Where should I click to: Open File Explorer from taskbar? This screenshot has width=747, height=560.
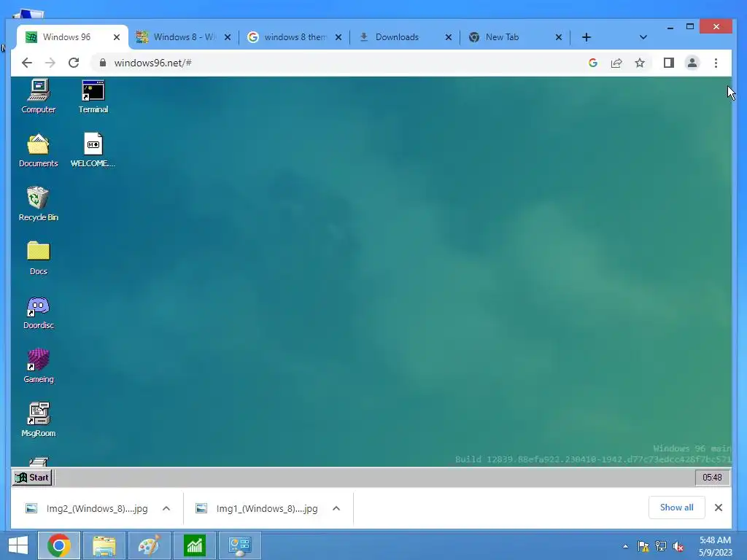[x=104, y=545]
